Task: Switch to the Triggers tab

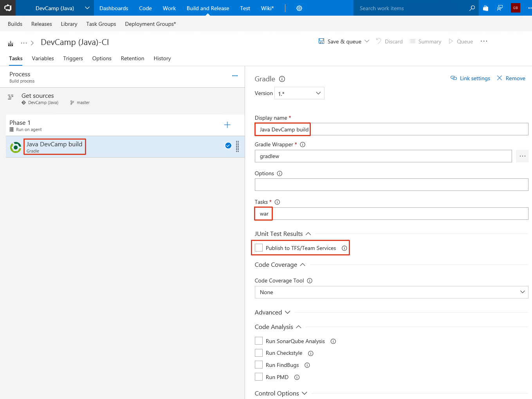Action: coord(73,58)
